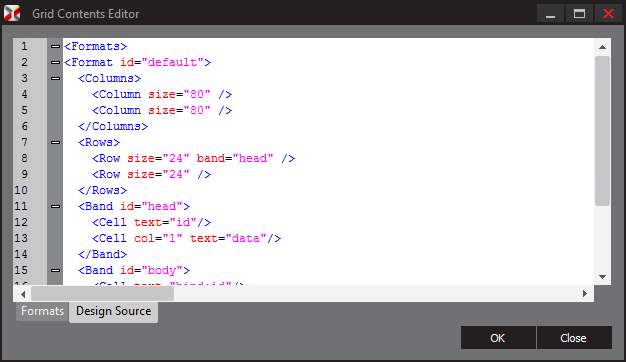626x362 pixels.
Task: Click the vertical scrollbar thumb
Action: pos(602,131)
